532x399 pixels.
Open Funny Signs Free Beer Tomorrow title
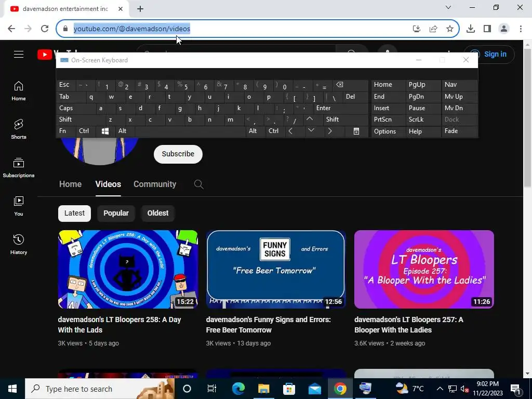tap(269, 325)
